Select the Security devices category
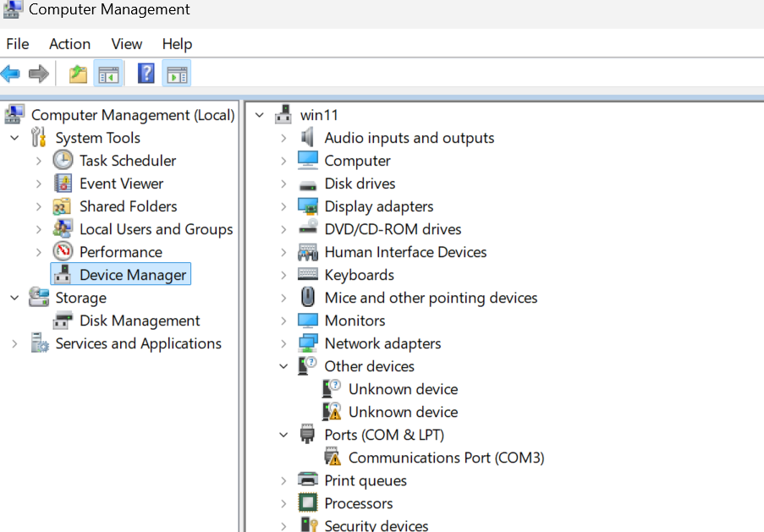 pos(377,525)
